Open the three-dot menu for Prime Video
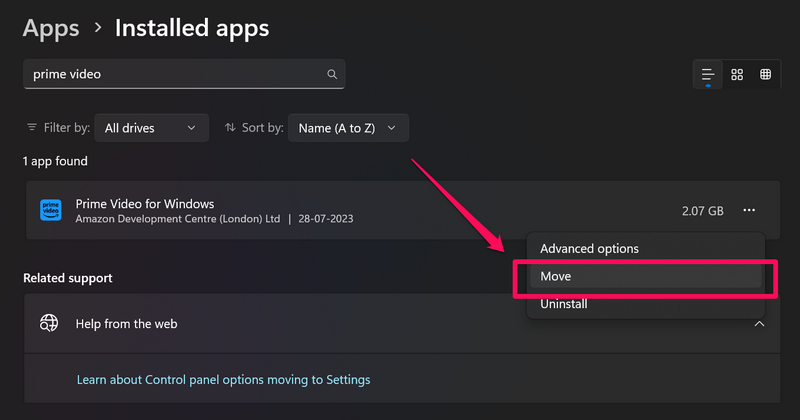Image resolution: width=800 pixels, height=420 pixels. pos(749,210)
